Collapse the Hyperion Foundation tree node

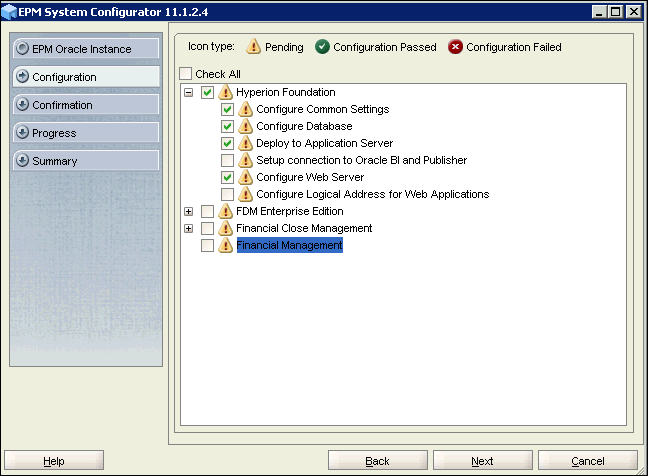[x=188, y=93]
